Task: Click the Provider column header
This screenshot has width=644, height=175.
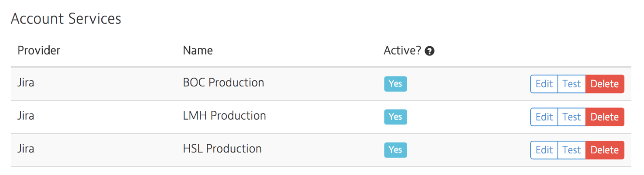Action: coord(39,50)
